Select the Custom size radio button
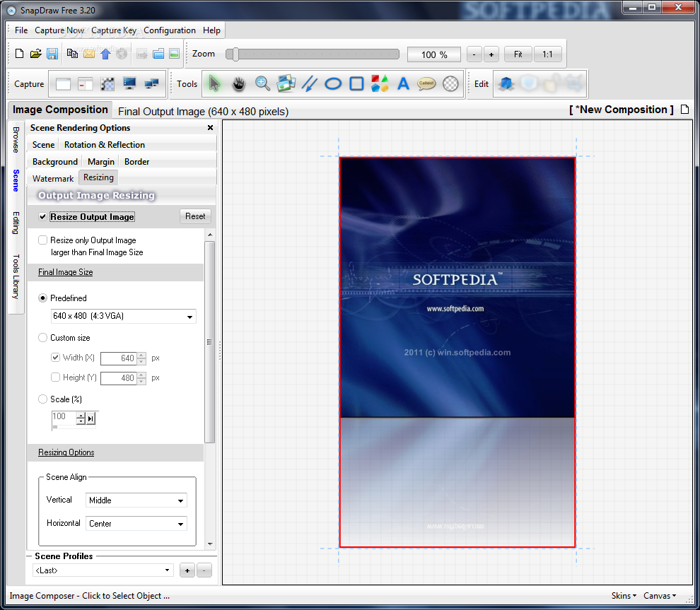This screenshot has height=610, width=700. 43,338
